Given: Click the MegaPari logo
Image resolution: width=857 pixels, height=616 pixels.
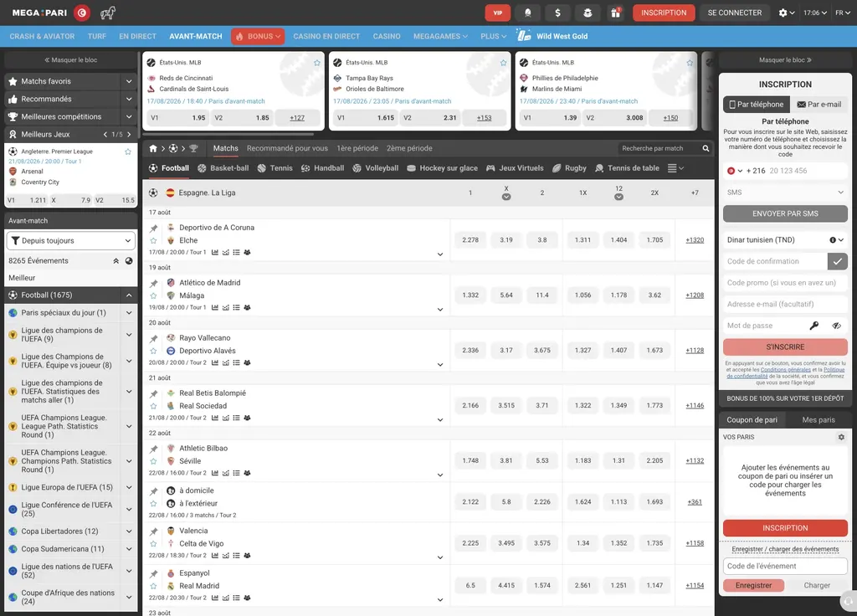Looking at the screenshot, I should click(x=39, y=13).
